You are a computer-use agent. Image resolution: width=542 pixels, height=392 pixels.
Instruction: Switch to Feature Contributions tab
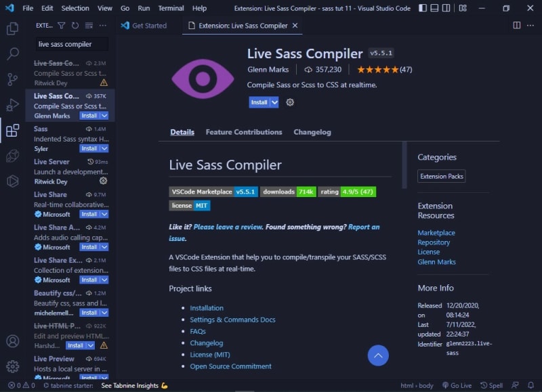(x=244, y=132)
